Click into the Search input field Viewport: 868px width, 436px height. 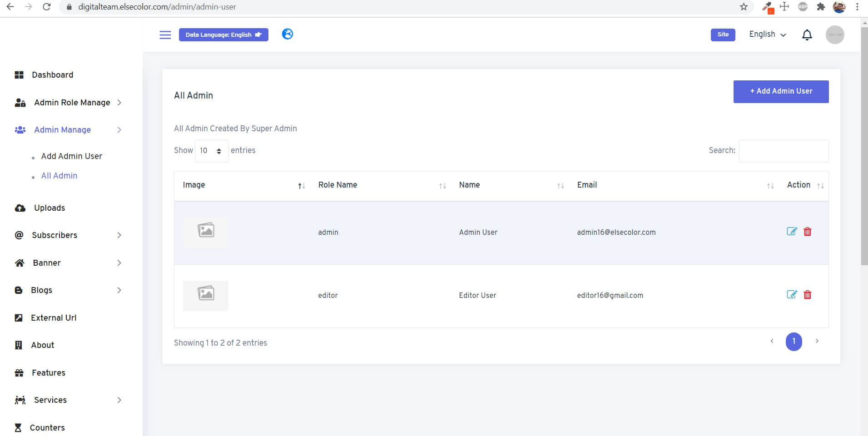[784, 151]
